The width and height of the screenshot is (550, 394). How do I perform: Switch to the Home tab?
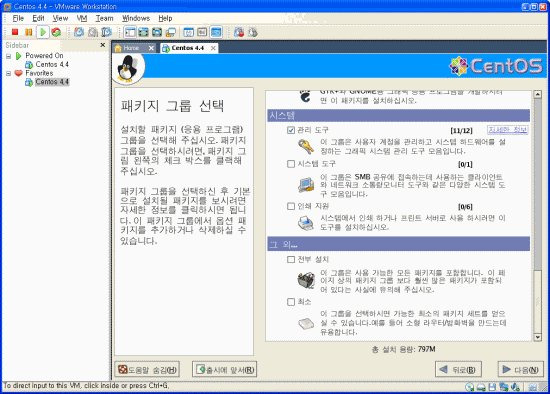(131, 48)
